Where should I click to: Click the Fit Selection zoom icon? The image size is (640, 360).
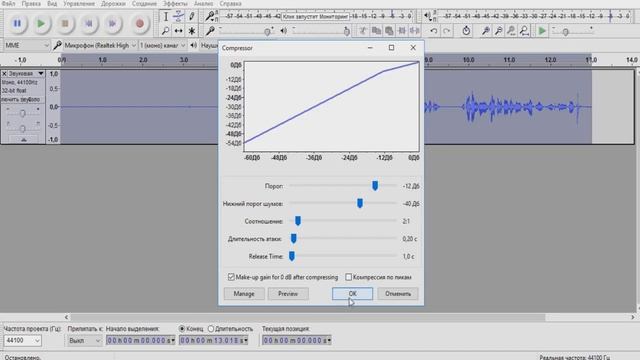tap(511, 31)
